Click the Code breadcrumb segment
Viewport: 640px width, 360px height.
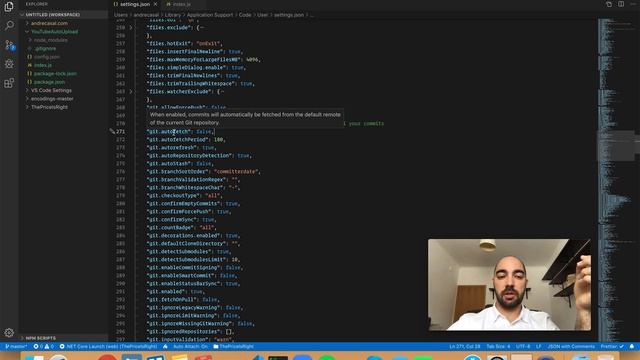click(x=244, y=15)
